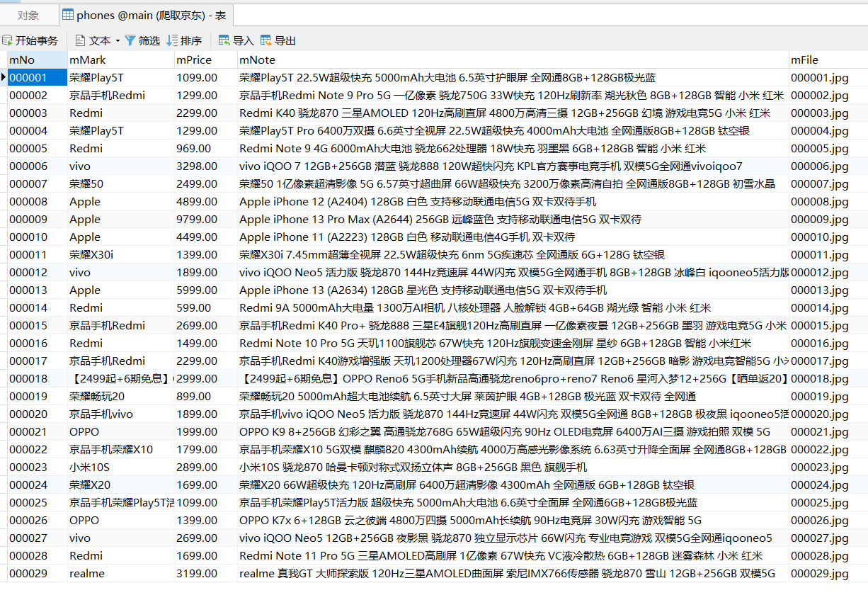Click the mNote column header

[513, 59]
